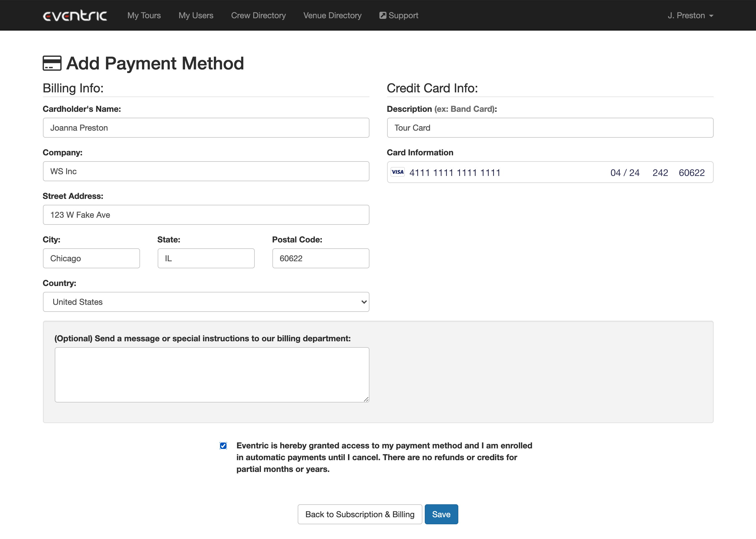The image size is (756, 539).
Task: Click the Eventric logo
Action: (75, 16)
